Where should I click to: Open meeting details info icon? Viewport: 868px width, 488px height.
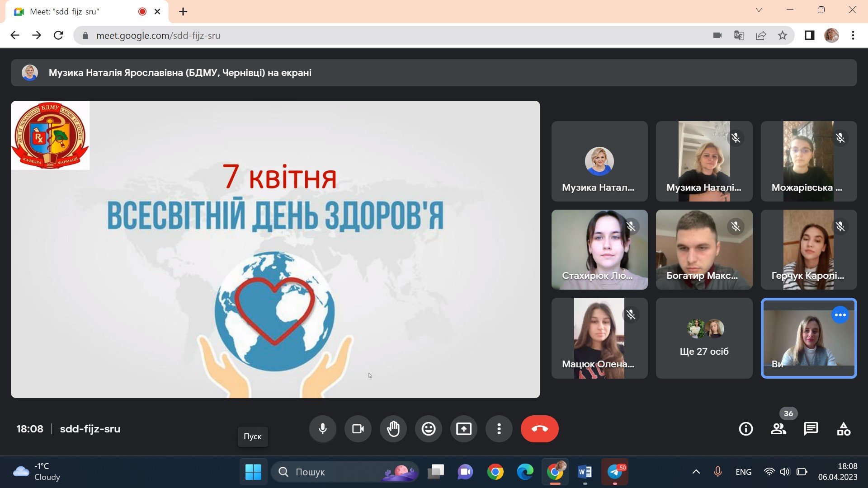[745, 429]
